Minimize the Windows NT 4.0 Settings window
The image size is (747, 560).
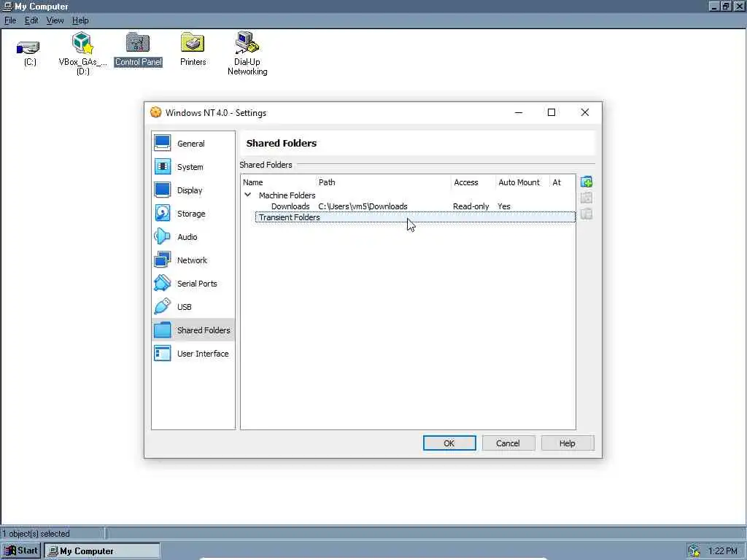pyautogui.click(x=519, y=112)
